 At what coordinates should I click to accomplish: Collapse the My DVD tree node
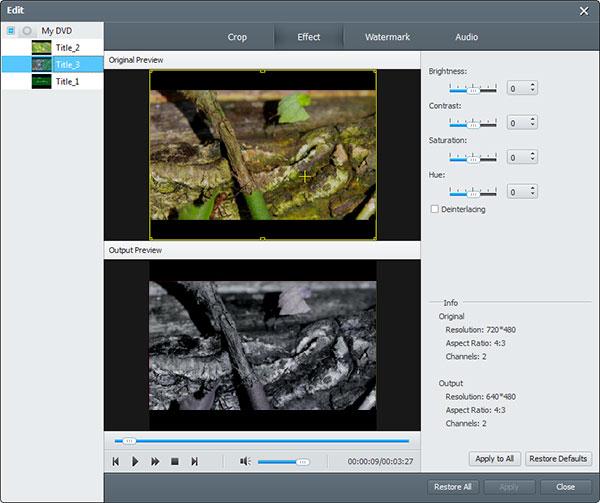point(11,31)
